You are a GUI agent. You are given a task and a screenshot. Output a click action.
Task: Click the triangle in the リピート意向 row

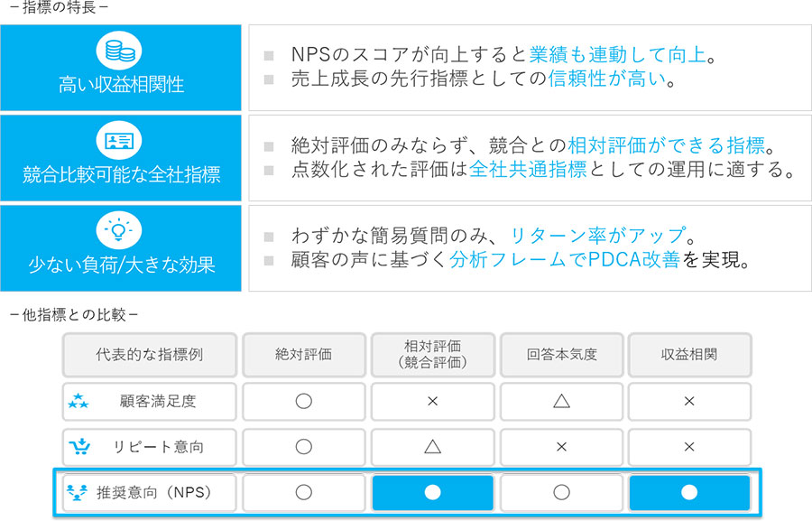432,447
